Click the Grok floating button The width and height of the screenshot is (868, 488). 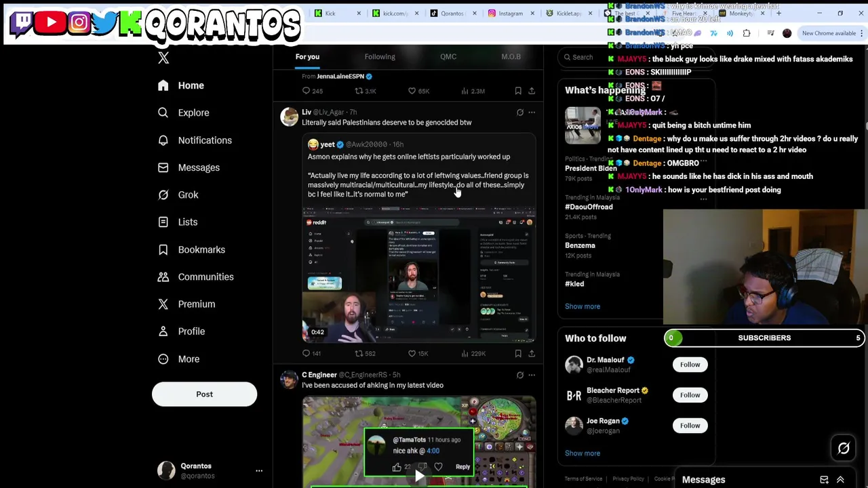844,448
